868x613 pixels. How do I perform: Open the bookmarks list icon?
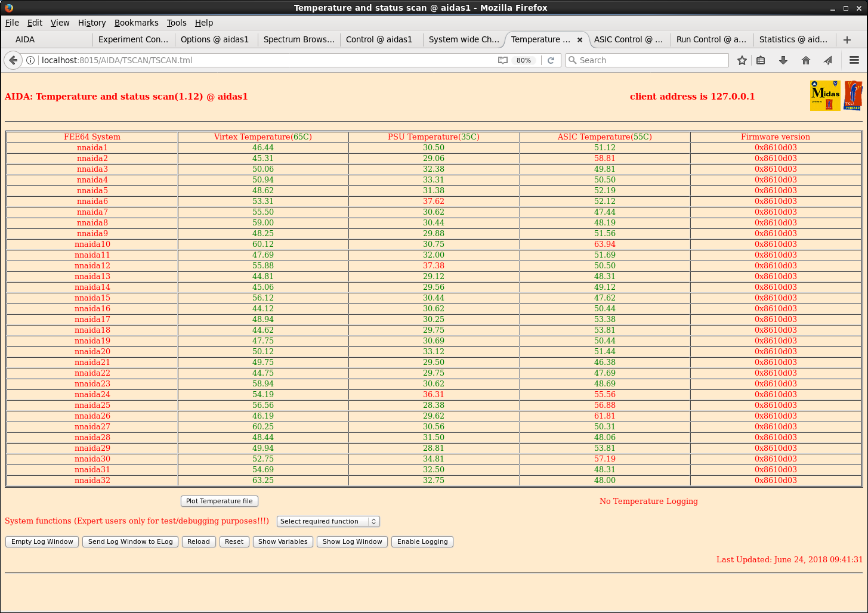click(x=761, y=60)
